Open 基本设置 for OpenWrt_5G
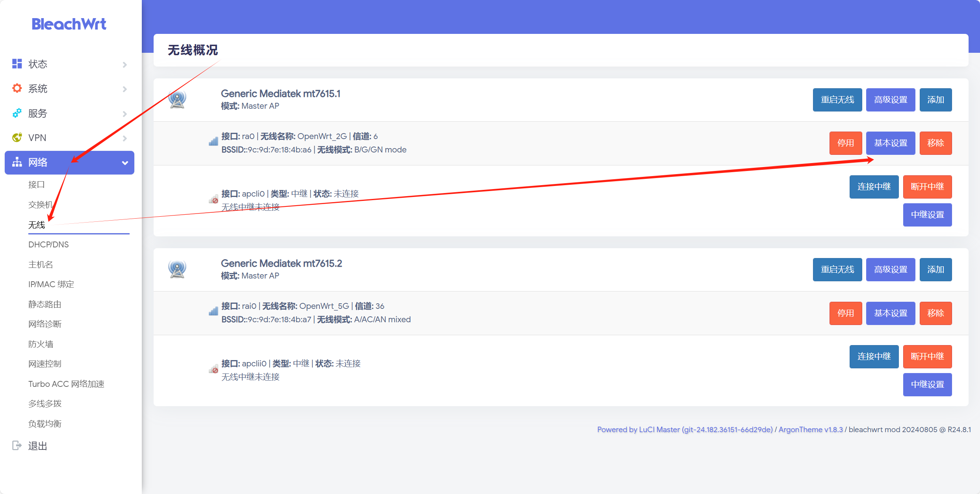The width and height of the screenshot is (980, 494). point(891,313)
